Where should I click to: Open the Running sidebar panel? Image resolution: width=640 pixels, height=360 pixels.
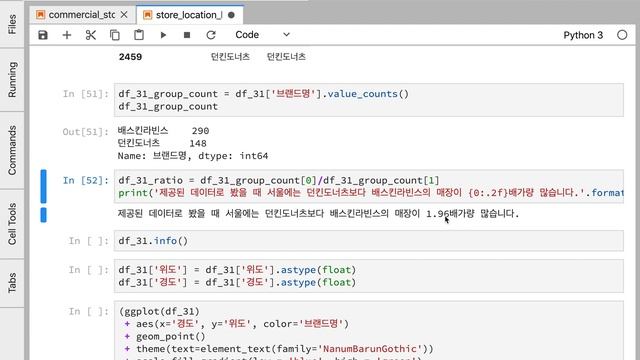[12, 80]
